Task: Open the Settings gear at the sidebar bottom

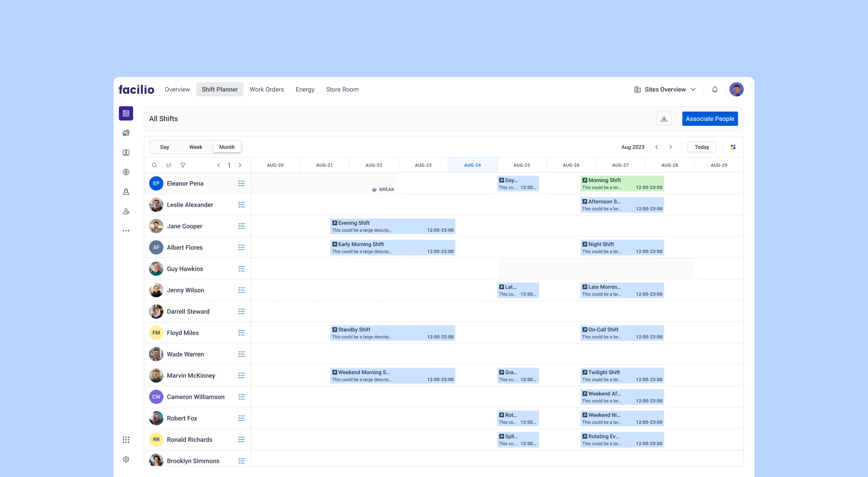Action: click(x=126, y=459)
